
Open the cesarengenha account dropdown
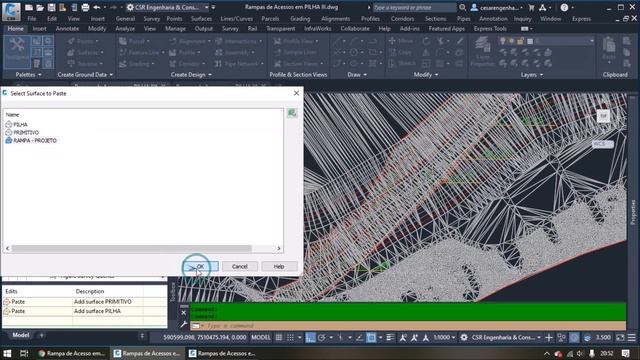coord(497,7)
